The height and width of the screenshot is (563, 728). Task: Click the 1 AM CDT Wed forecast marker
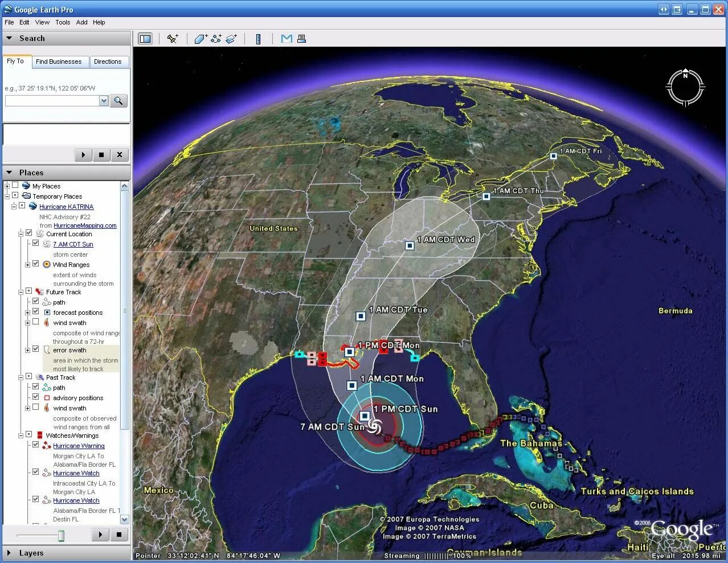tap(410, 245)
